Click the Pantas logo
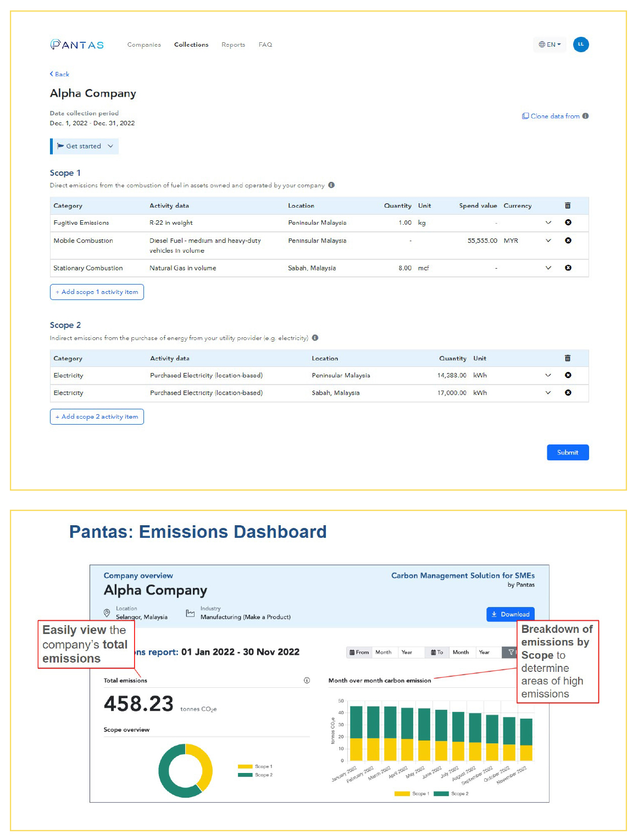This screenshot has height=840, width=638. (77, 44)
